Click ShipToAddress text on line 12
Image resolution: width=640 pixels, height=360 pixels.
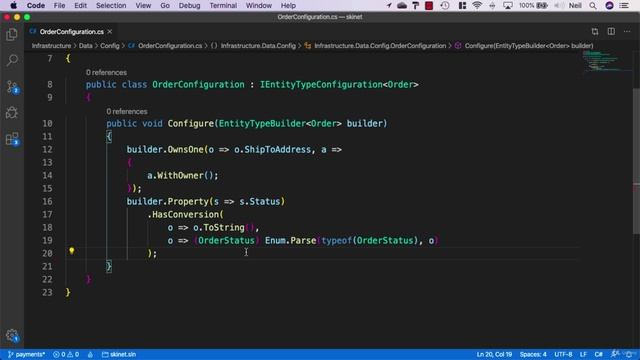tap(278, 149)
